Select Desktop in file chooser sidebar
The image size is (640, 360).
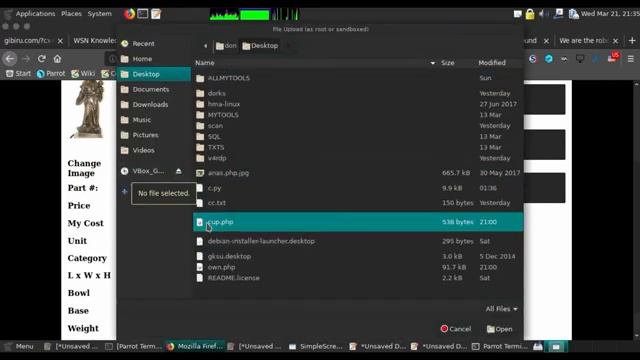[154, 74]
